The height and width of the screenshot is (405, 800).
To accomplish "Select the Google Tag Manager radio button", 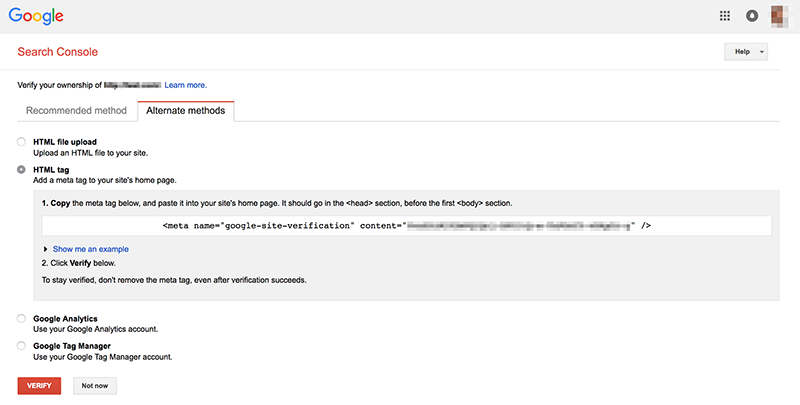I will click(21, 346).
